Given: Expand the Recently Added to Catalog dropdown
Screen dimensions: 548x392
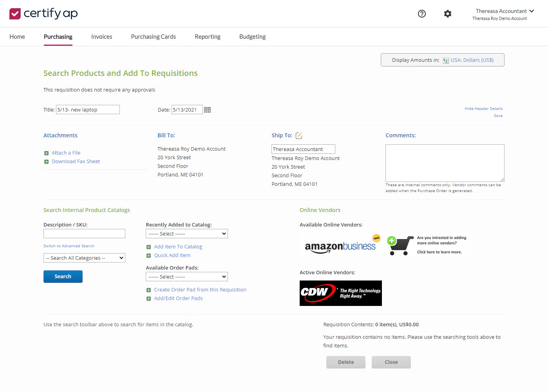Looking at the screenshot, I should point(187,234).
